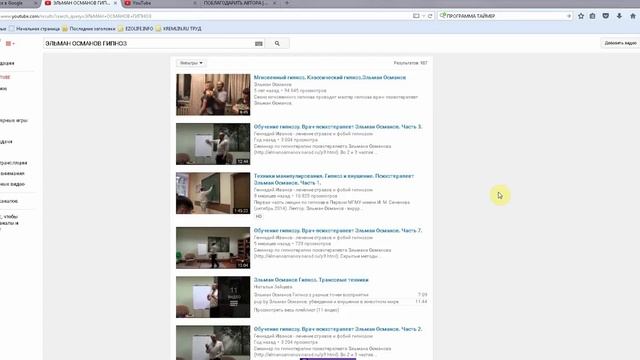The height and width of the screenshot is (360, 640).
Task: Close the ПОБЛАГОДАРИТЬ АВТОРА tab
Action: (274, 3)
